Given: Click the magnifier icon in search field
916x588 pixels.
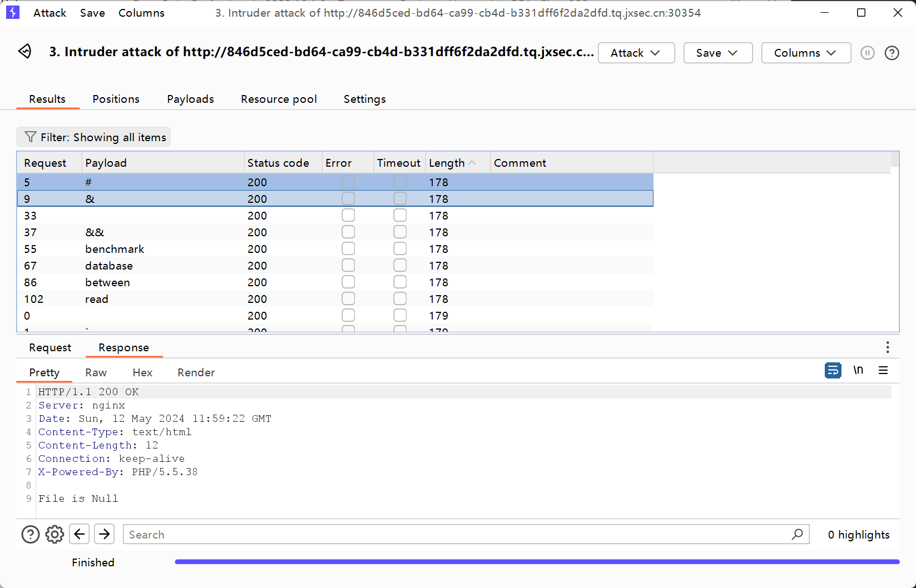Looking at the screenshot, I should [x=797, y=534].
